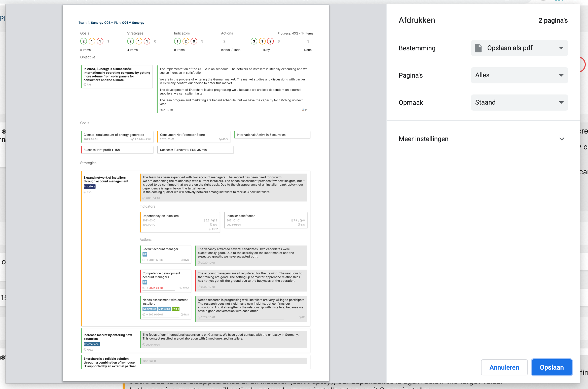Click the Annuleren button
588x389 pixels.
point(504,367)
